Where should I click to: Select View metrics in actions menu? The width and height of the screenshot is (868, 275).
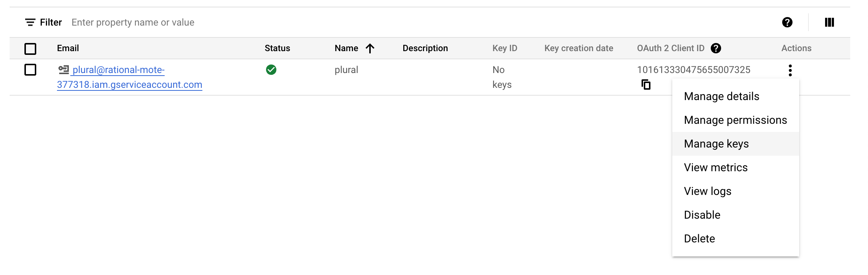point(716,168)
